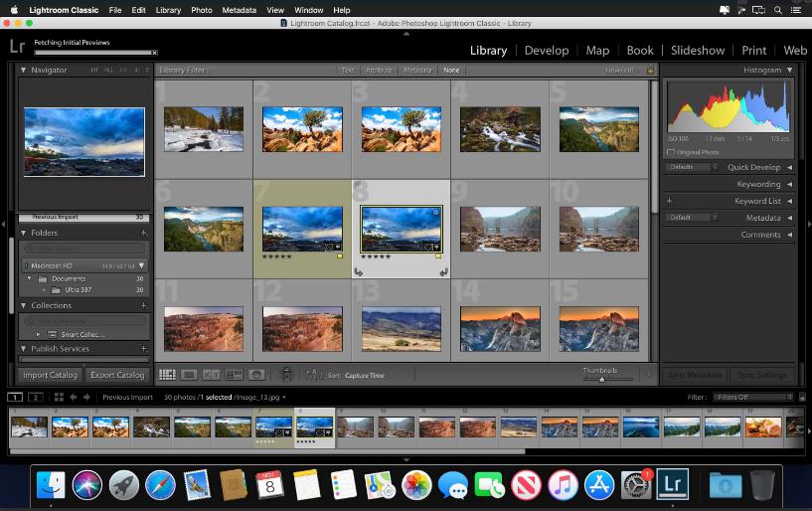812x511 pixels.
Task: Open App Store from the Dock
Action: (599, 485)
